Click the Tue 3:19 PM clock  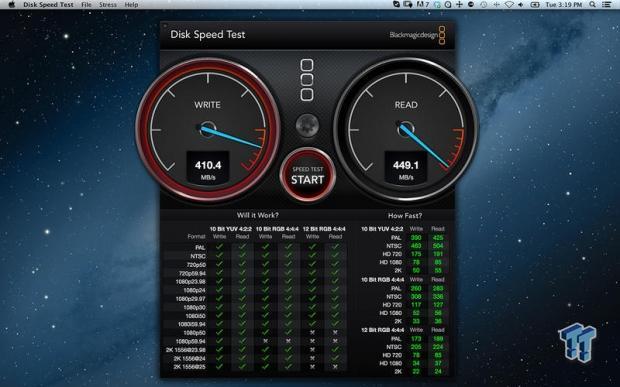click(563, 5)
